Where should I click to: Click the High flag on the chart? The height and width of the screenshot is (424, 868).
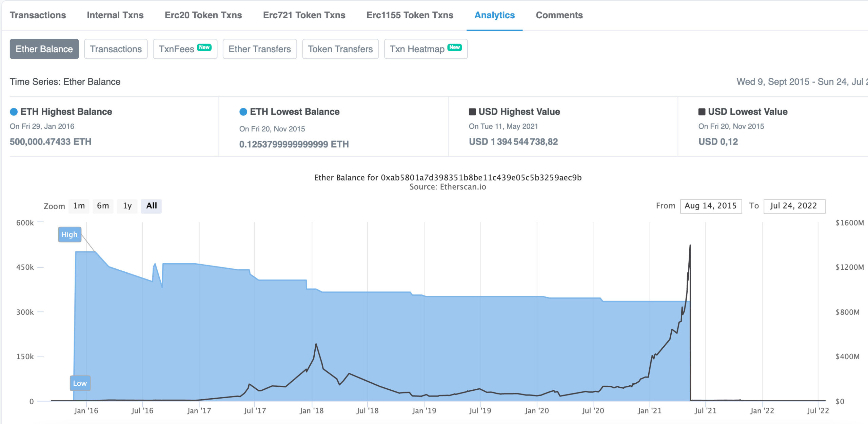pyautogui.click(x=70, y=234)
